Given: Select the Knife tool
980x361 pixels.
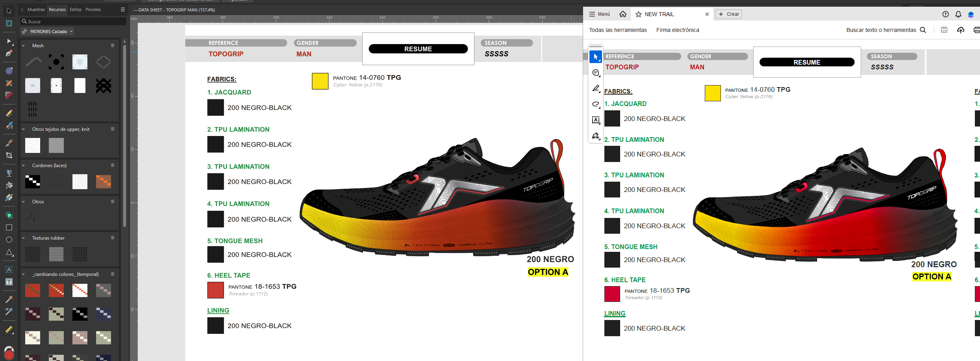Looking at the screenshot, I should [9, 143].
